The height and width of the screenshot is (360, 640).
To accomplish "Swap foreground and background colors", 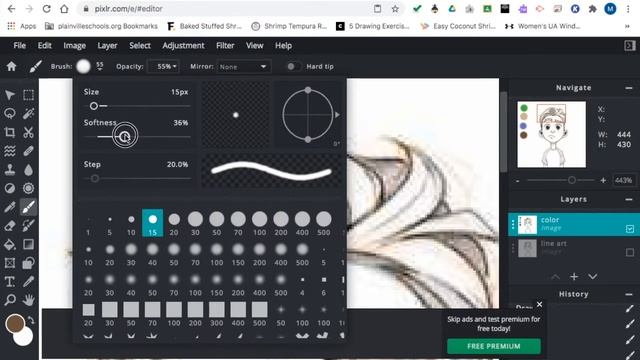I will 31,320.
